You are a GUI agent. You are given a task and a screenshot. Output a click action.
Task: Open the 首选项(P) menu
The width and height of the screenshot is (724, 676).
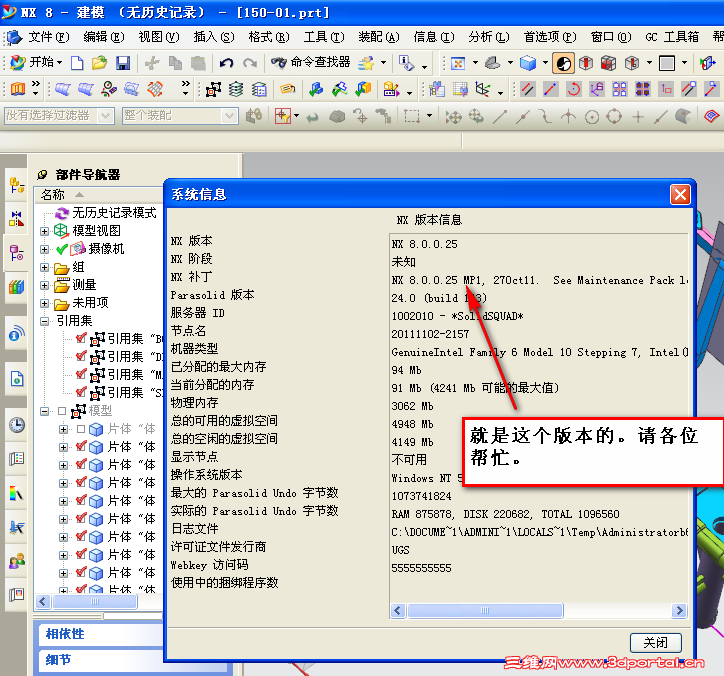pos(550,37)
